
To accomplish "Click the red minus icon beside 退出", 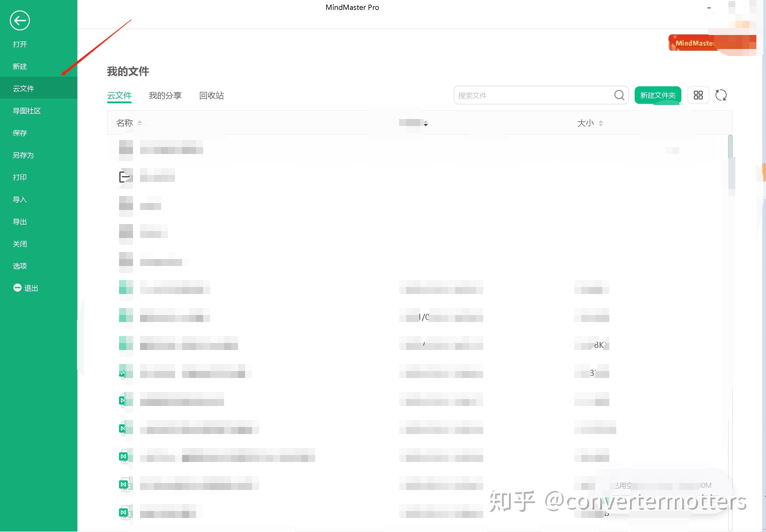I will point(17,288).
